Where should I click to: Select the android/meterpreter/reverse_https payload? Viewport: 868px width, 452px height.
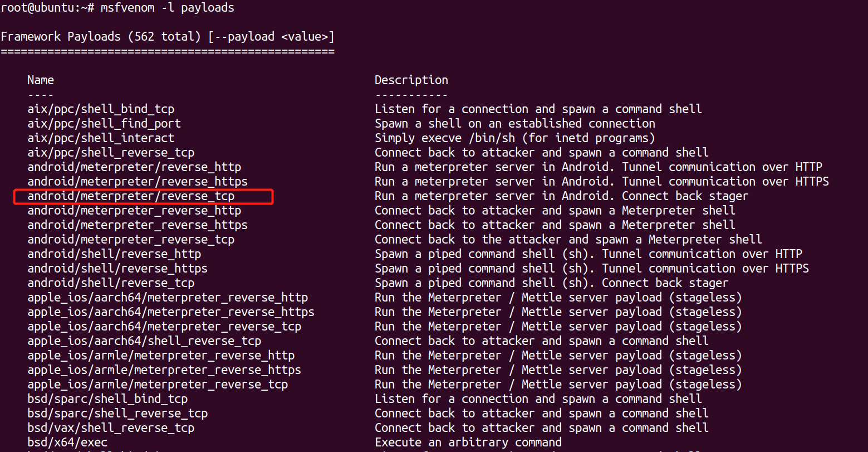click(138, 182)
